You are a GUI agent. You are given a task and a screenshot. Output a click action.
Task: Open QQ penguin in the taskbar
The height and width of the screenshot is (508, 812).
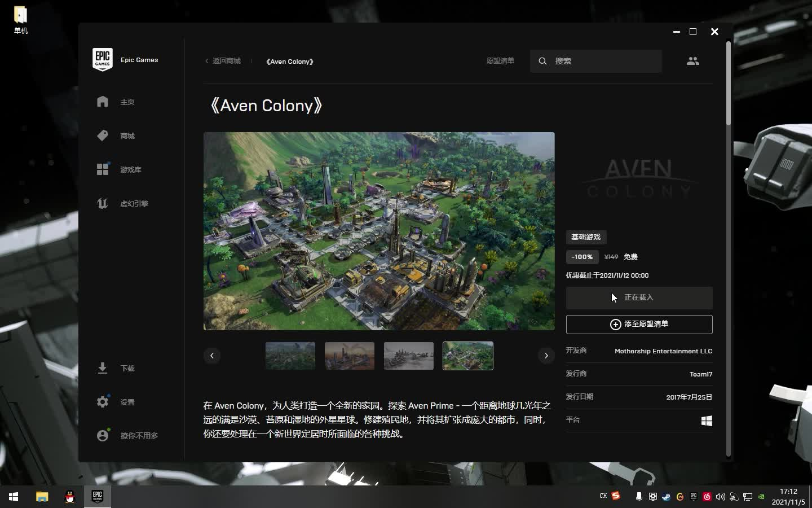70,497
